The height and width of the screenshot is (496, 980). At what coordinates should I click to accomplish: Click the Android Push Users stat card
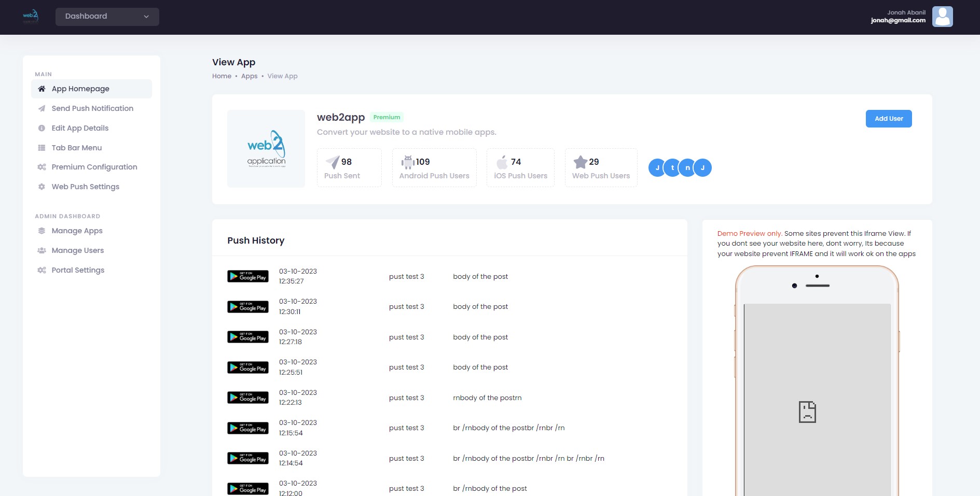[x=434, y=167]
